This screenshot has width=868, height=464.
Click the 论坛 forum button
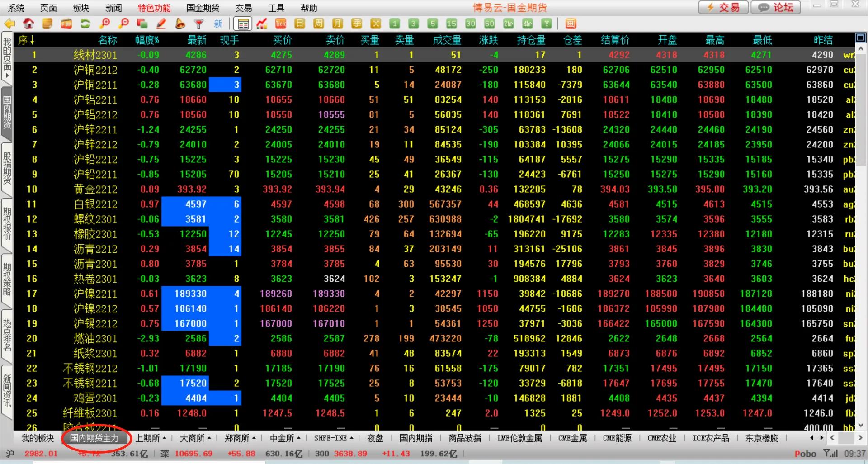[x=776, y=7]
